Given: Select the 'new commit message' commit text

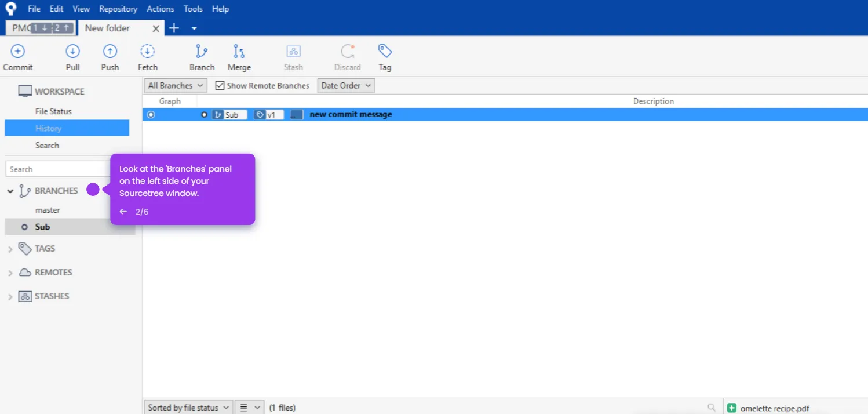Looking at the screenshot, I should click(x=351, y=115).
